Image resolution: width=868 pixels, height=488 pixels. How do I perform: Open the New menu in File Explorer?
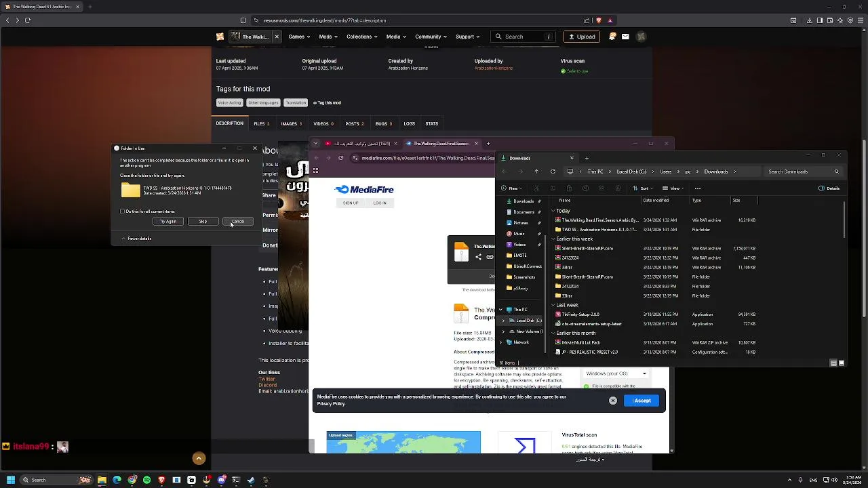(513, 188)
